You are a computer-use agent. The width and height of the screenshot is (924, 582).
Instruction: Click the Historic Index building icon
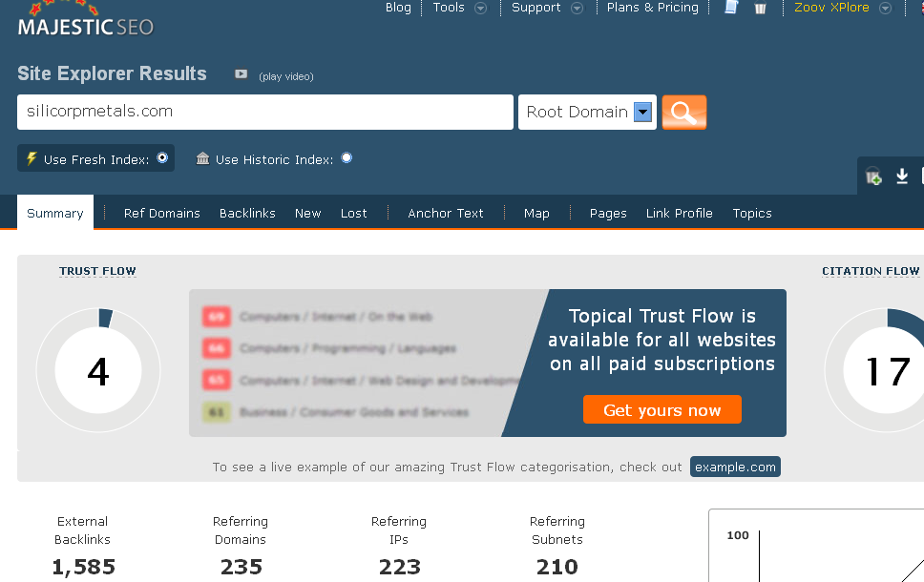(x=202, y=158)
